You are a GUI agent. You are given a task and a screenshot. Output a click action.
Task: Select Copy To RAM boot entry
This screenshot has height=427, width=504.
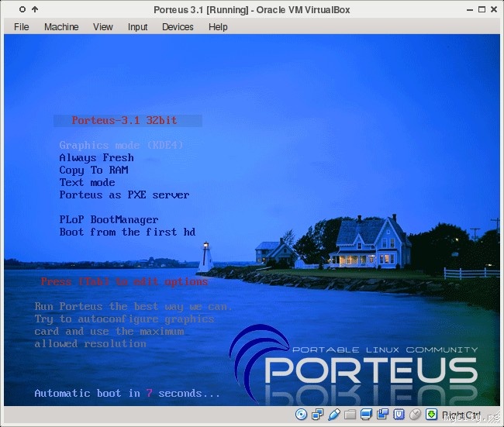pyautogui.click(x=94, y=170)
